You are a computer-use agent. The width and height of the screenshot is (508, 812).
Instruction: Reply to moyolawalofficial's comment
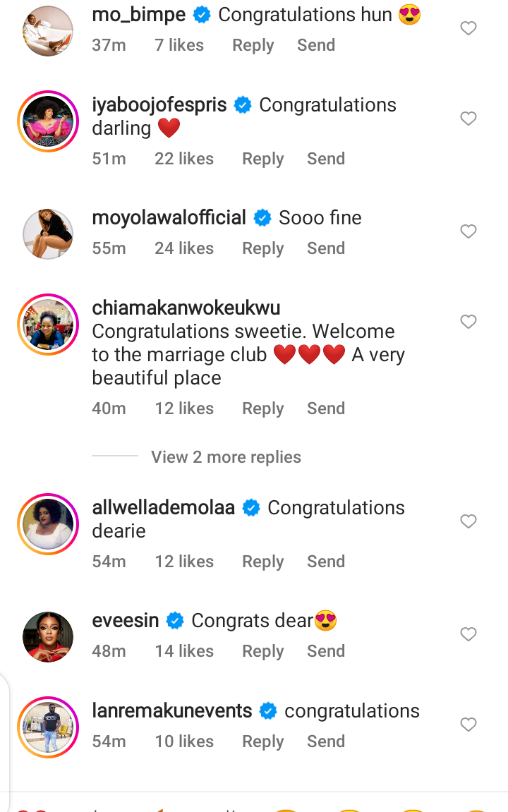coord(262,248)
